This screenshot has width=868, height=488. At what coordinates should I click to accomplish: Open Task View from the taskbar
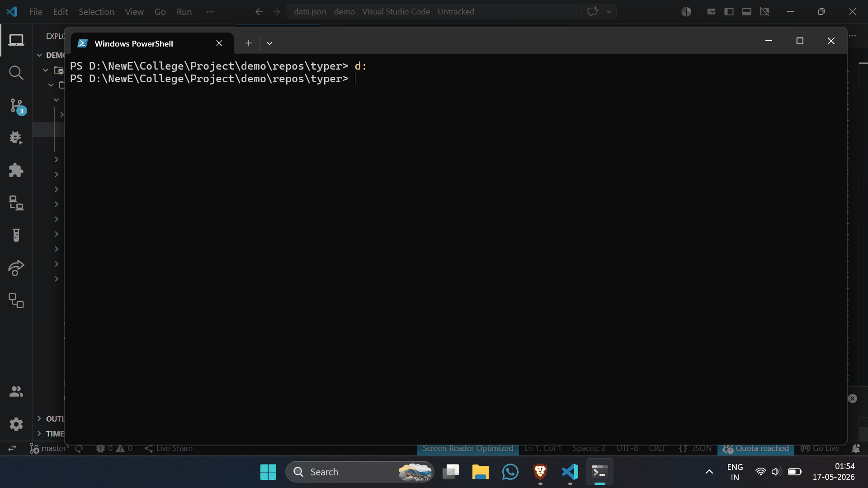click(x=450, y=472)
